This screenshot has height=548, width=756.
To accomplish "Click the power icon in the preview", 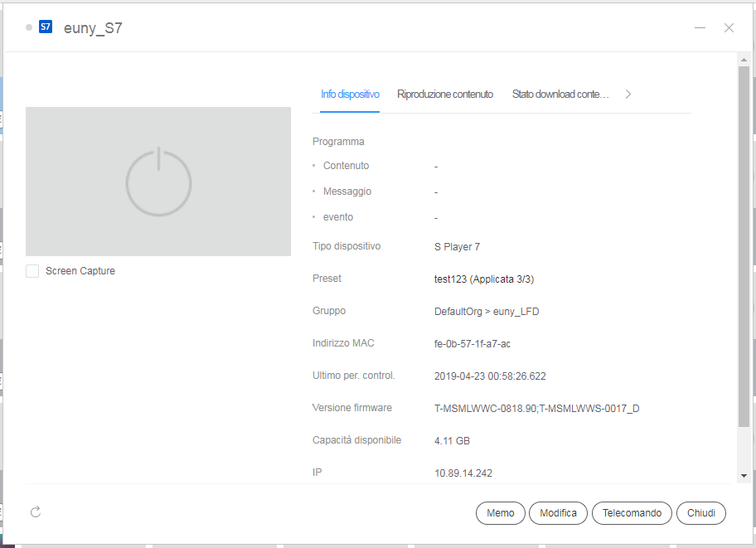I will [158, 182].
